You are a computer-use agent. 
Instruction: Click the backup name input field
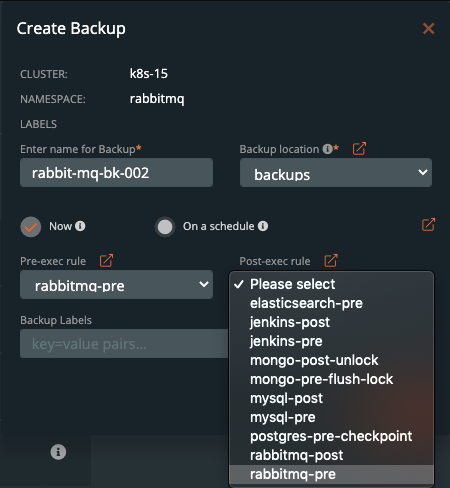coord(116,173)
